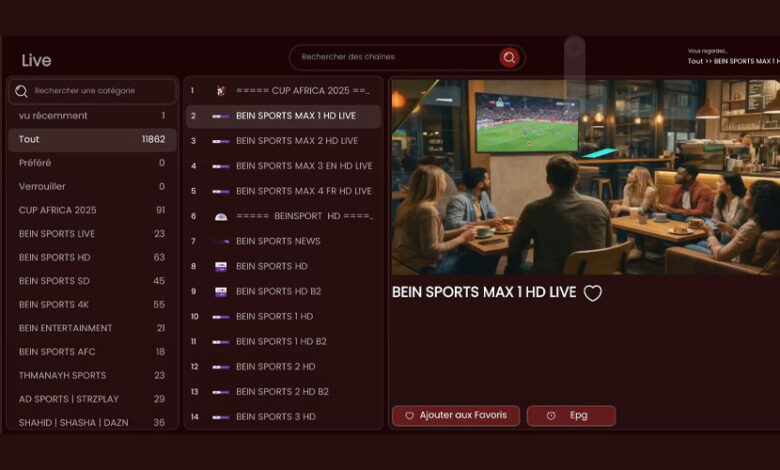Click the BEIN SPORTS HD channel logo

point(221,266)
